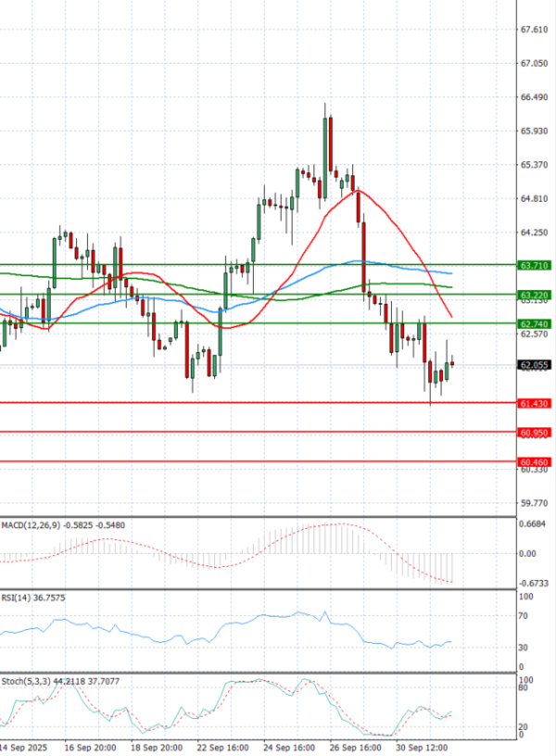This screenshot has width=556, height=756.
Task: Click the 16 Sep 20:00 time label
Action: pyautogui.click(x=90, y=747)
